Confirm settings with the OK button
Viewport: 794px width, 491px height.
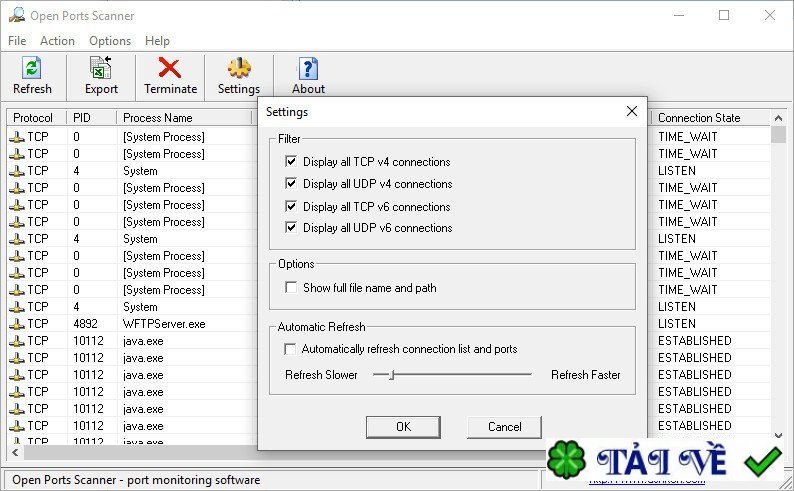(x=403, y=427)
